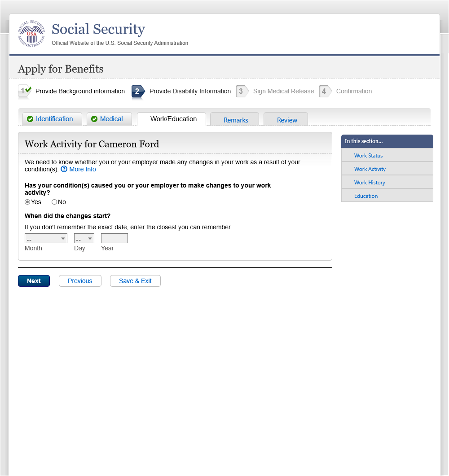The image size is (449, 476).
Task: Click the green check on Identification tab
Action: pyautogui.click(x=30, y=119)
